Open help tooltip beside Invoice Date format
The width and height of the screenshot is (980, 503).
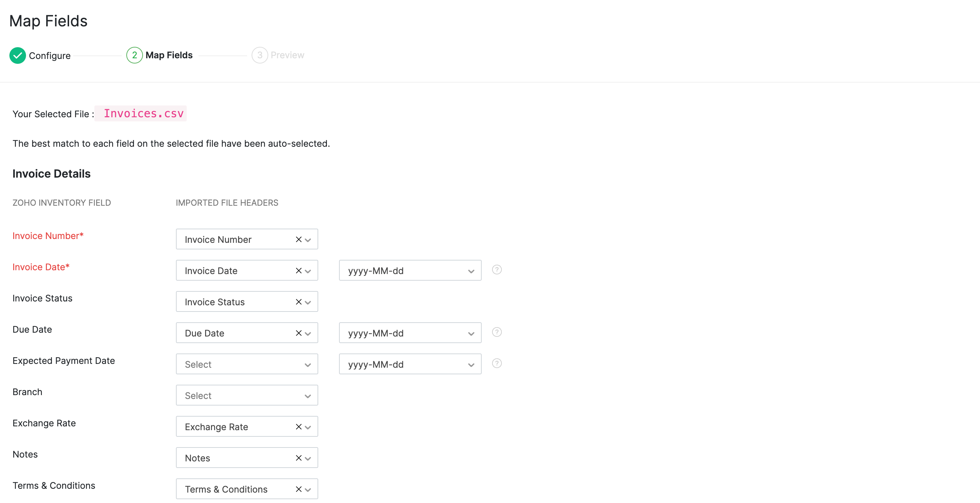[x=497, y=270]
